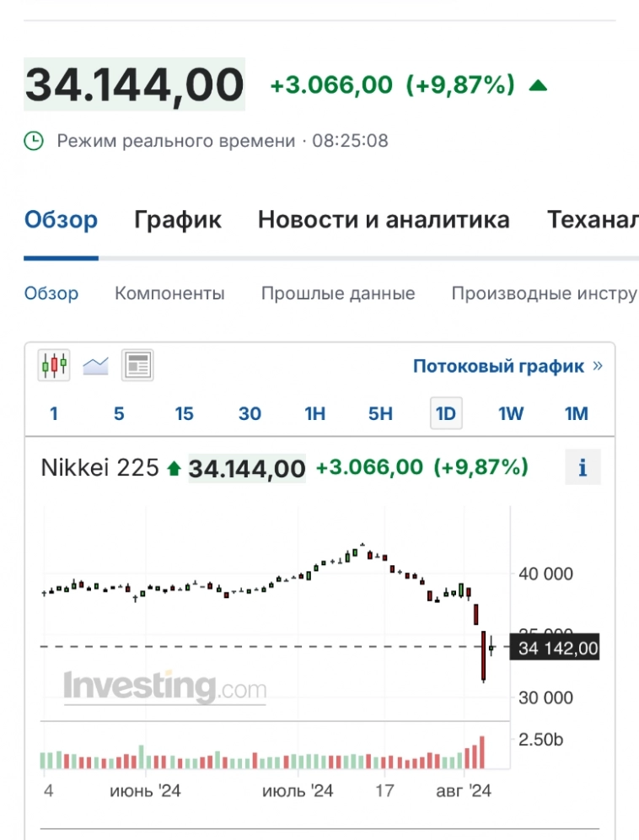Open the График tab
Screen dimensions: 639x840
pos(178,220)
